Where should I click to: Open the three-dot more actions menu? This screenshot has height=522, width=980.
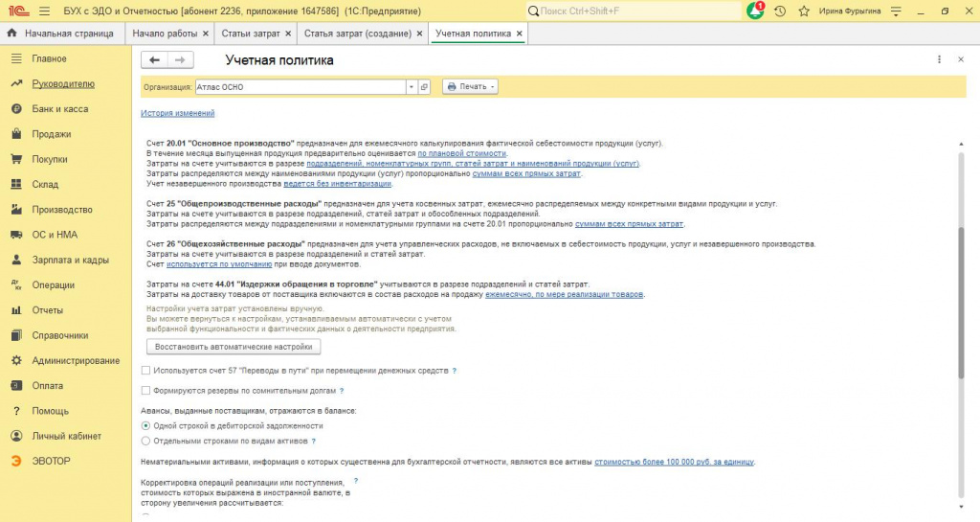pos(939,59)
